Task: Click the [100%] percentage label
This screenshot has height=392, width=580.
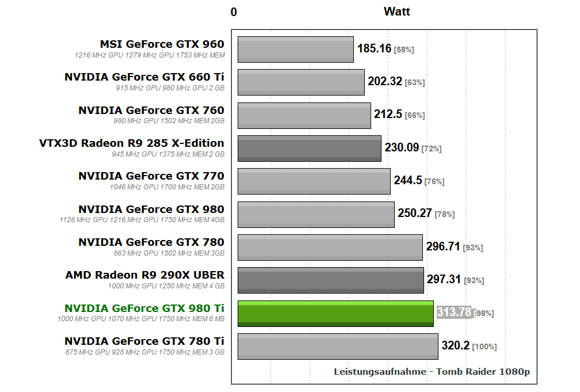Action: [484, 347]
